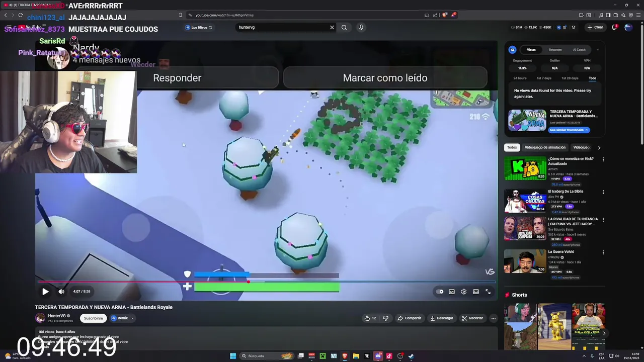Start voice search with the microphone
Viewport: 644px width, 362px height.
coord(361,27)
